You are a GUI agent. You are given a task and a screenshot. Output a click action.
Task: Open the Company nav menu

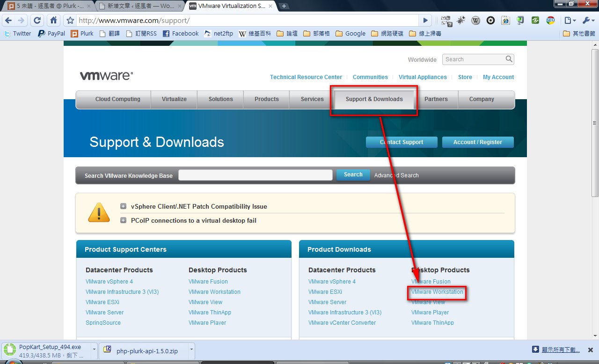click(x=482, y=99)
